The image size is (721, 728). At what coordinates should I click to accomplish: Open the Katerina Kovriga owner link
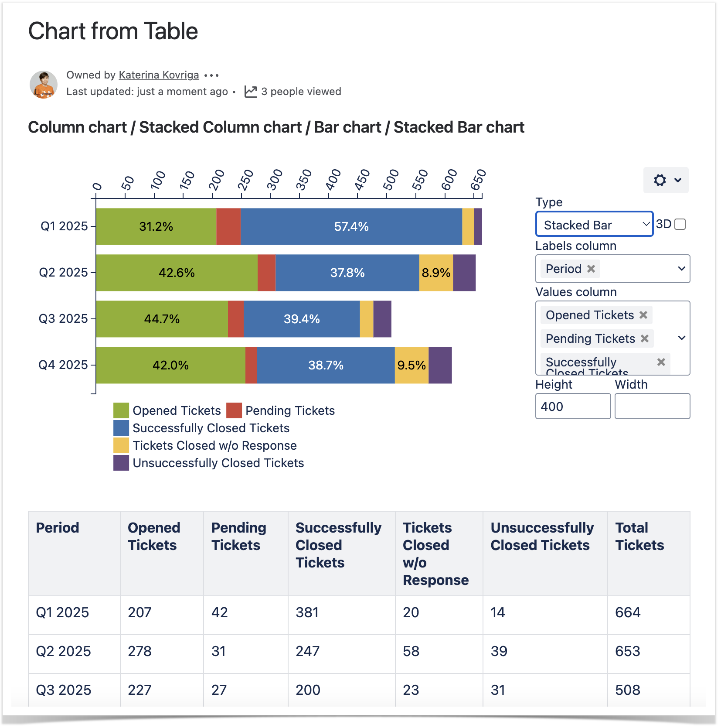point(159,75)
